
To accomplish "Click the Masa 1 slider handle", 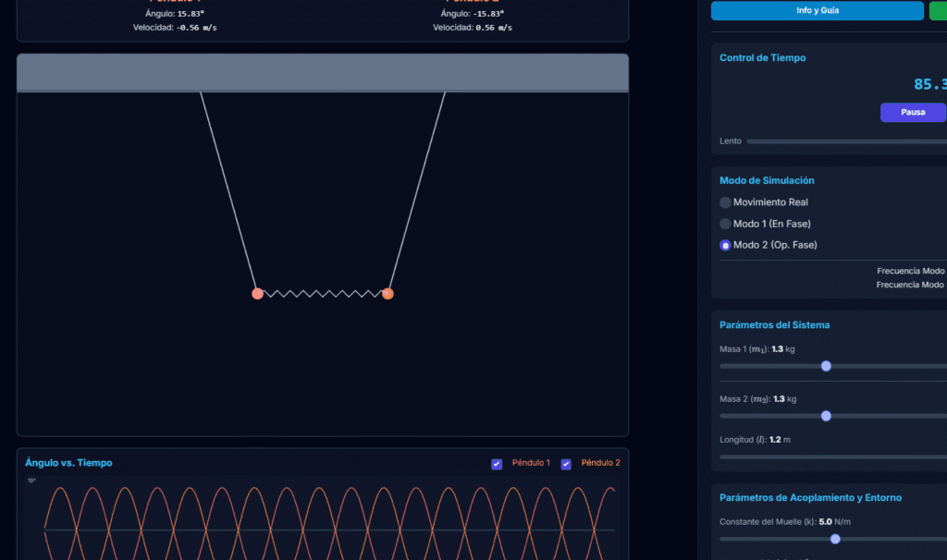I will 826,366.
